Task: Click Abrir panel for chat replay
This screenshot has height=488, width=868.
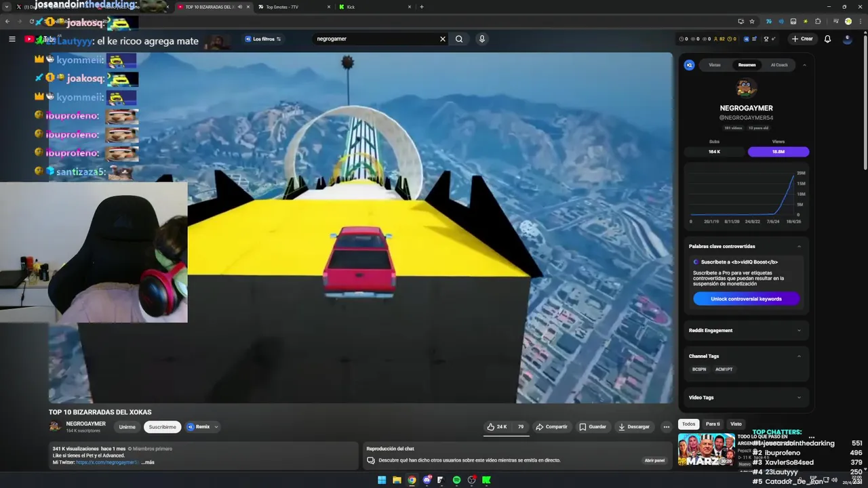Action: coord(654,460)
